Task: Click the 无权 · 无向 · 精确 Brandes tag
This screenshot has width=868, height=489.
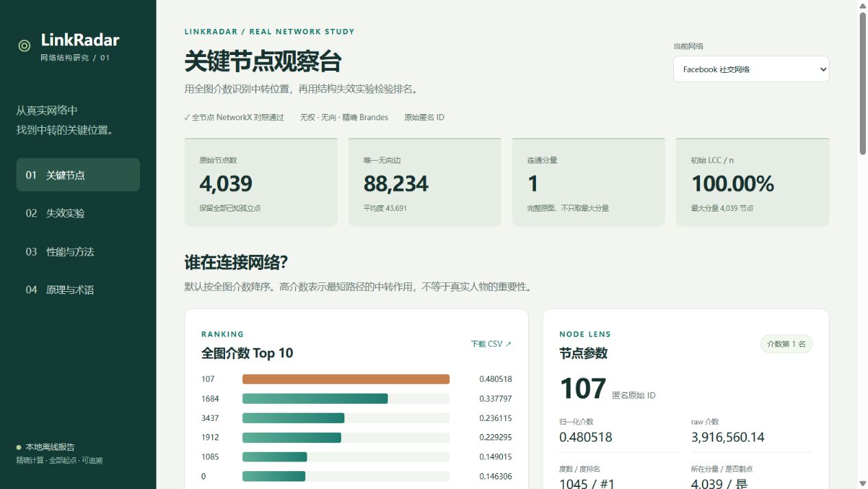Action: (344, 117)
